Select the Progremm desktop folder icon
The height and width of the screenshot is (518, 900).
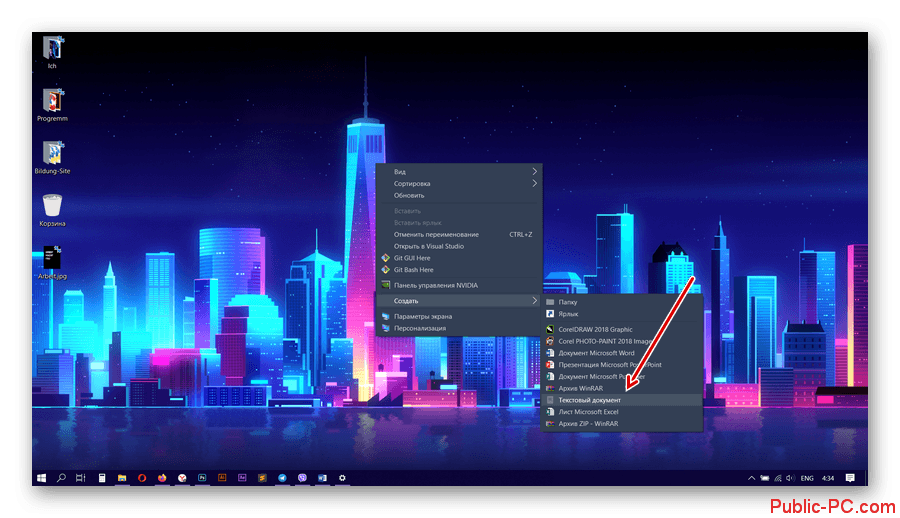52,100
